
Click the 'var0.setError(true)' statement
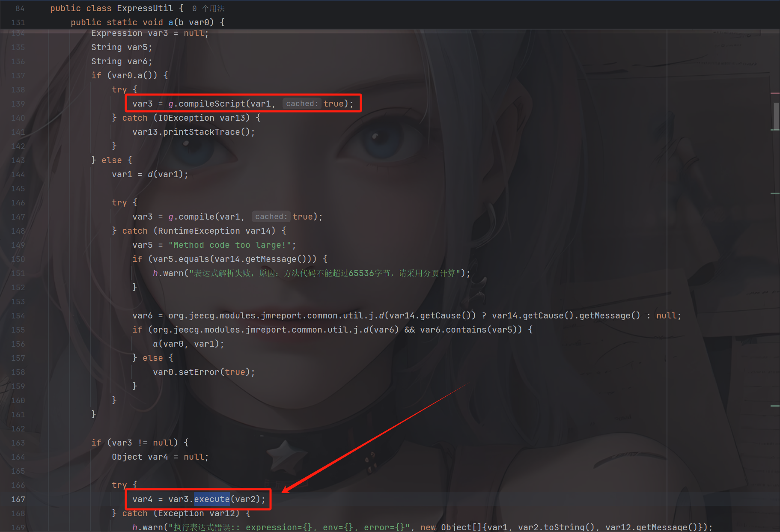204,372
